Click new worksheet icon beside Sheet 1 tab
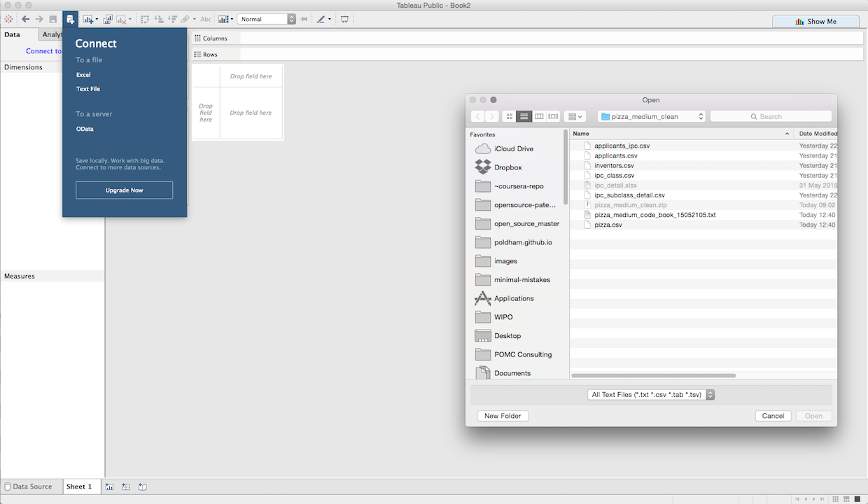The width and height of the screenshot is (868, 504). [x=109, y=486]
